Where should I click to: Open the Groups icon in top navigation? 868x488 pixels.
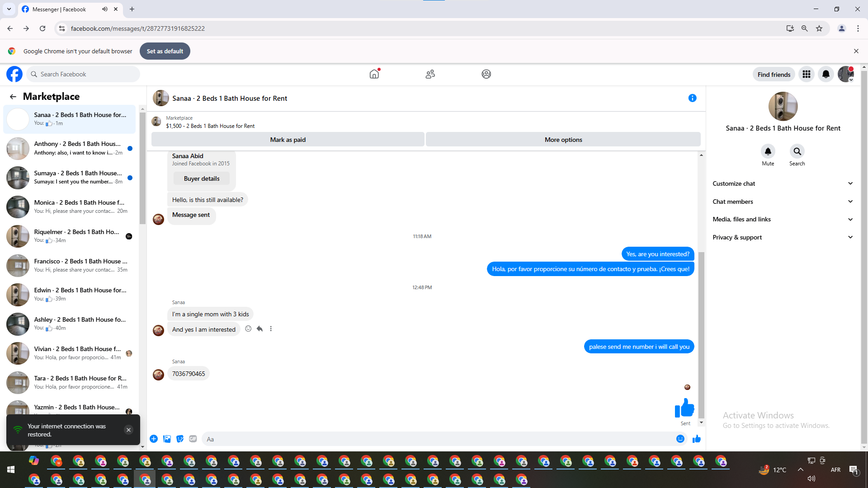coord(486,74)
